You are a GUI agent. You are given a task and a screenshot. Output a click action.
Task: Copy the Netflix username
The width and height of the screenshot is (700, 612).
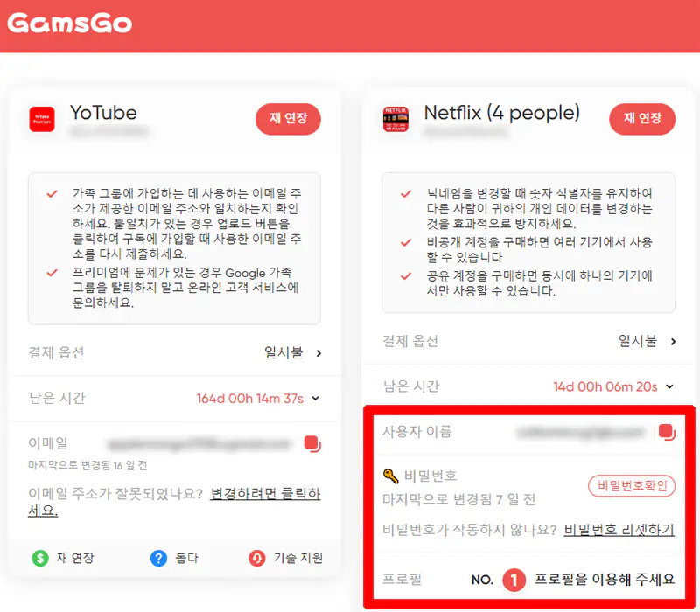(x=667, y=432)
